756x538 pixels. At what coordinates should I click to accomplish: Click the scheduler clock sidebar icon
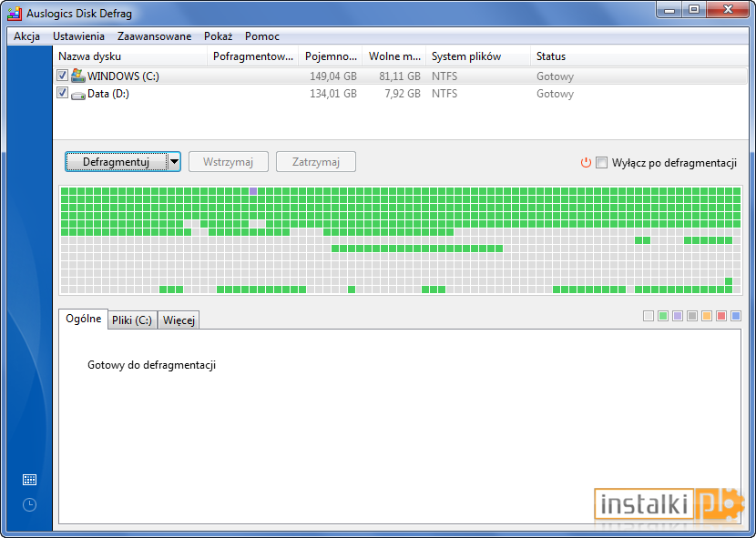pyautogui.click(x=29, y=504)
